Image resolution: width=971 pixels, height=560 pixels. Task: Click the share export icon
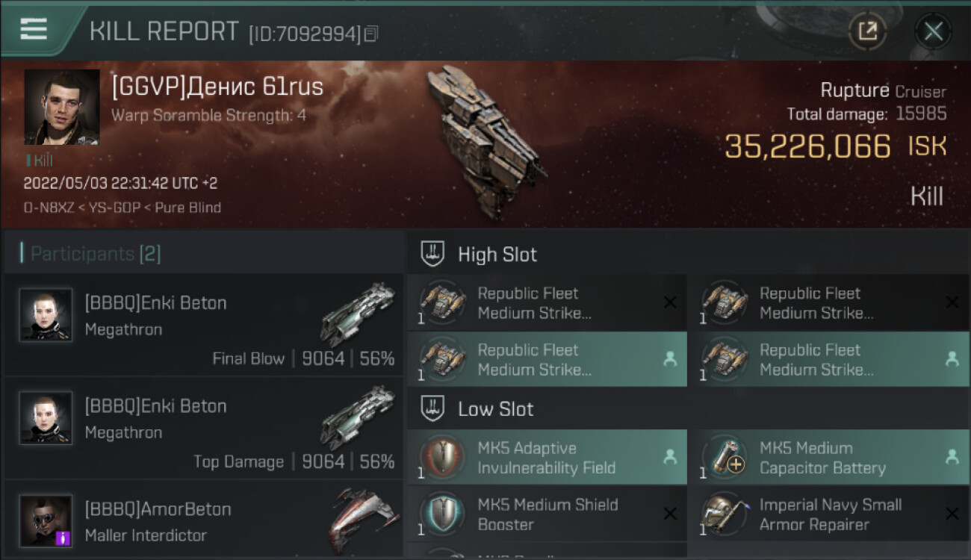pyautogui.click(x=867, y=31)
